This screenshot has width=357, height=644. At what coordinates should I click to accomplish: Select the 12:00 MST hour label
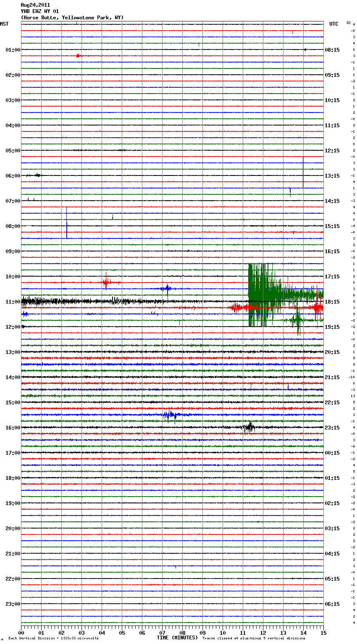(13, 327)
